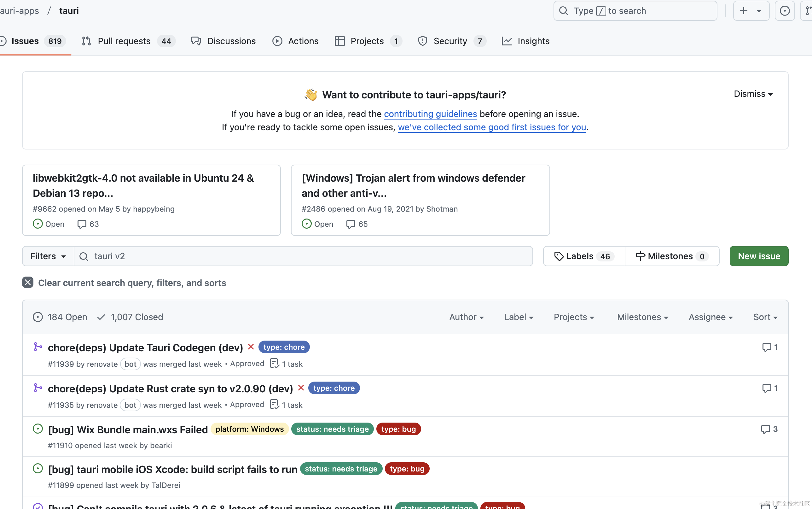This screenshot has height=509, width=812.
Task: Click comment icon on Wix Bundle issue
Action: [x=765, y=429]
